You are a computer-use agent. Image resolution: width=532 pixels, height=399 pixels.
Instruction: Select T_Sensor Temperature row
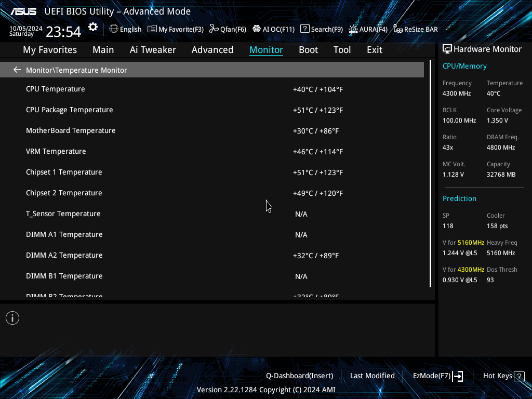[212, 214]
